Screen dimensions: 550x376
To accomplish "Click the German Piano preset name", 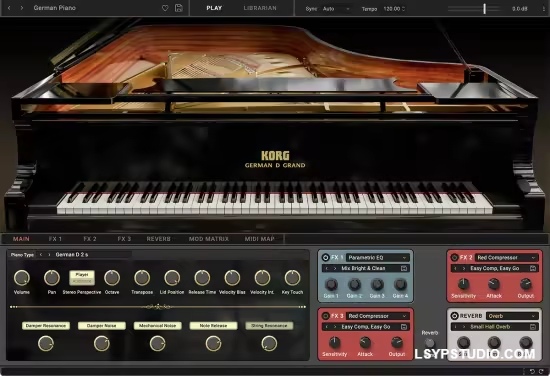I will click(x=55, y=8).
